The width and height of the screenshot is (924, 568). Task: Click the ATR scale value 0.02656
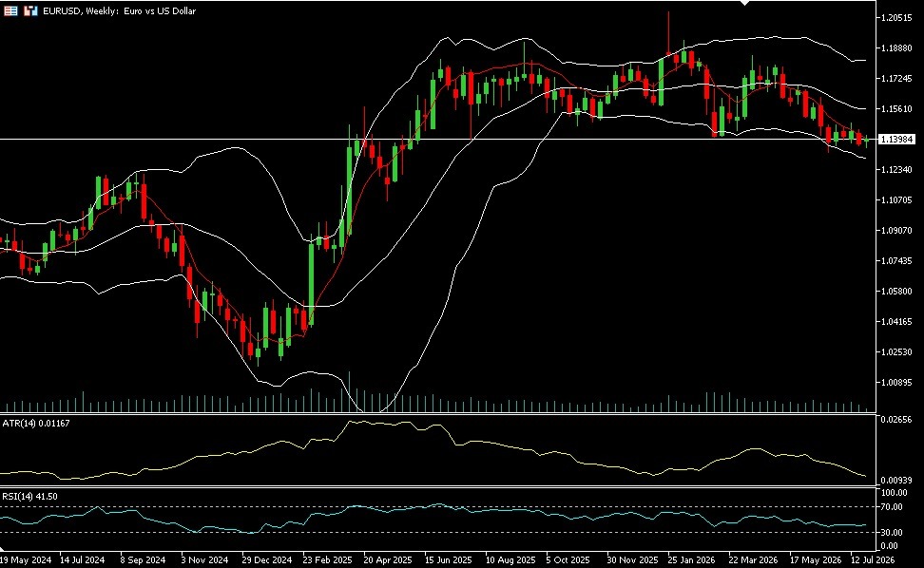tap(896, 420)
